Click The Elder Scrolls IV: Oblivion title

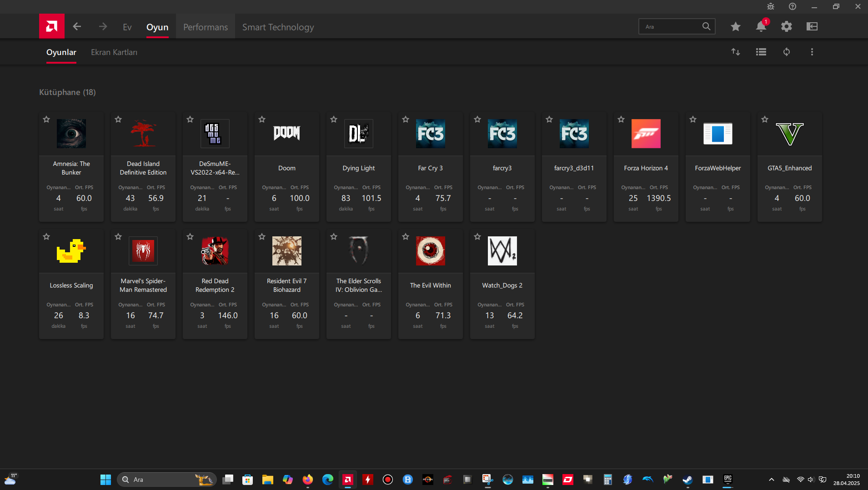tap(359, 285)
